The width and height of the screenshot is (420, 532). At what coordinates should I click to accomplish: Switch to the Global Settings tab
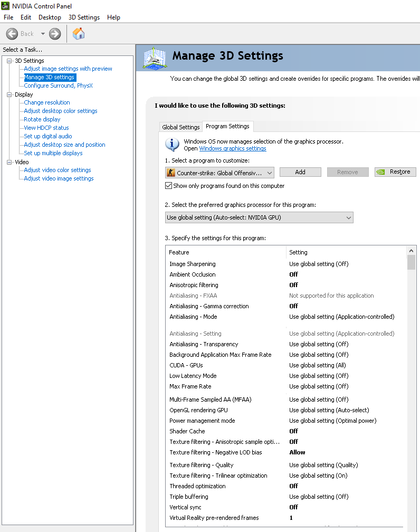181,127
